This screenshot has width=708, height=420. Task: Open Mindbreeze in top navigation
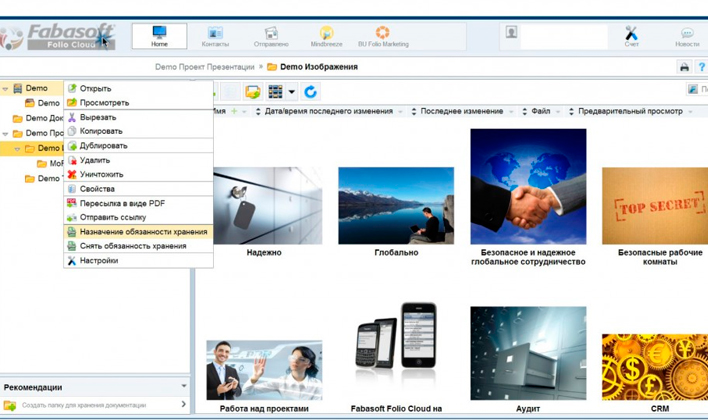point(326,36)
